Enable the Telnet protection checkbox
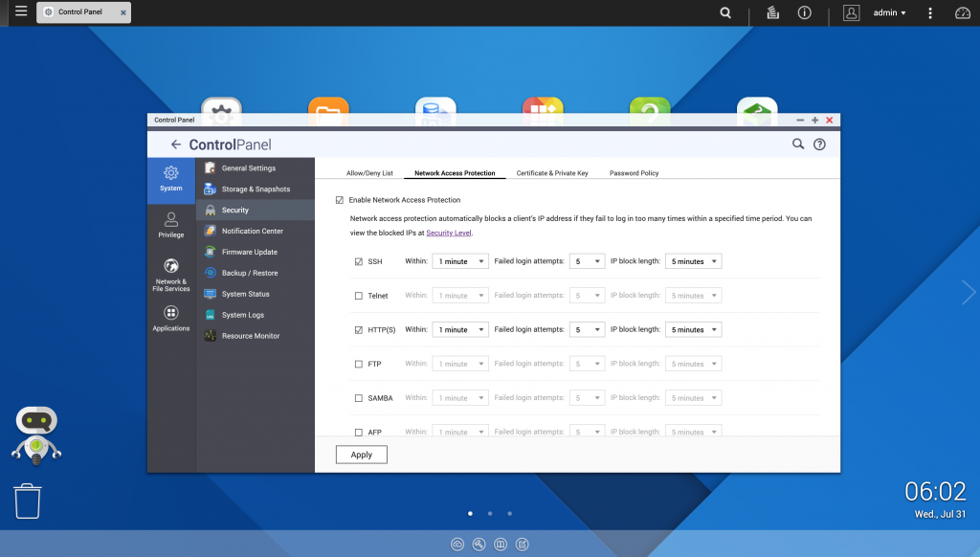The image size is (980, 557). (x=359, y=296)
